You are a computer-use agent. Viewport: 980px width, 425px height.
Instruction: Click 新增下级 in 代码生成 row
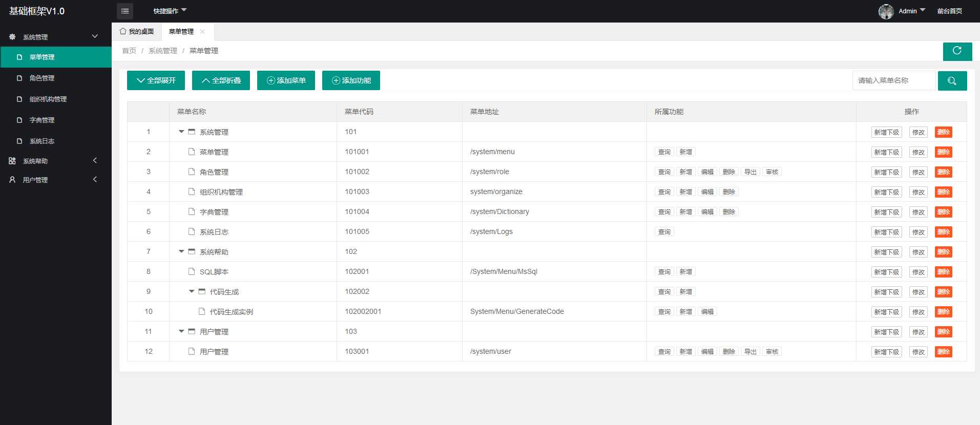click(x=887, y=292)
